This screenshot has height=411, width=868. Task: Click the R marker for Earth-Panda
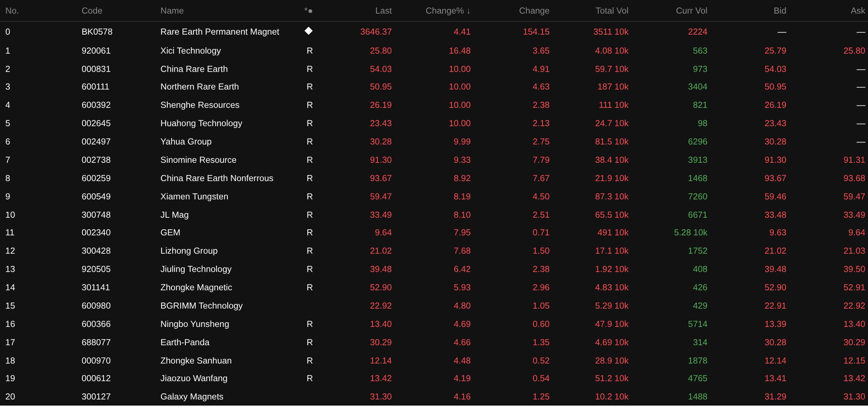click(x=309, y=342)
